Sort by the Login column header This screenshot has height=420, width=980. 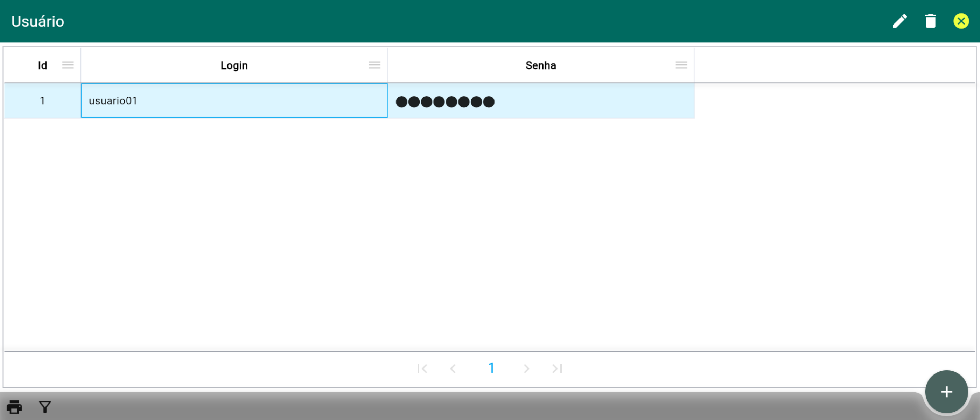(x=234, y=65)
